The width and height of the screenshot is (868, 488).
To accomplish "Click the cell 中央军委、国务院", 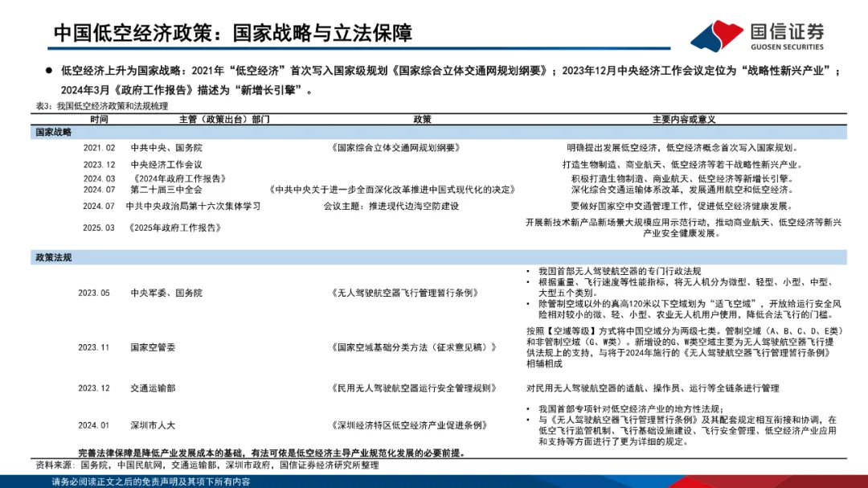I will 166,293.
